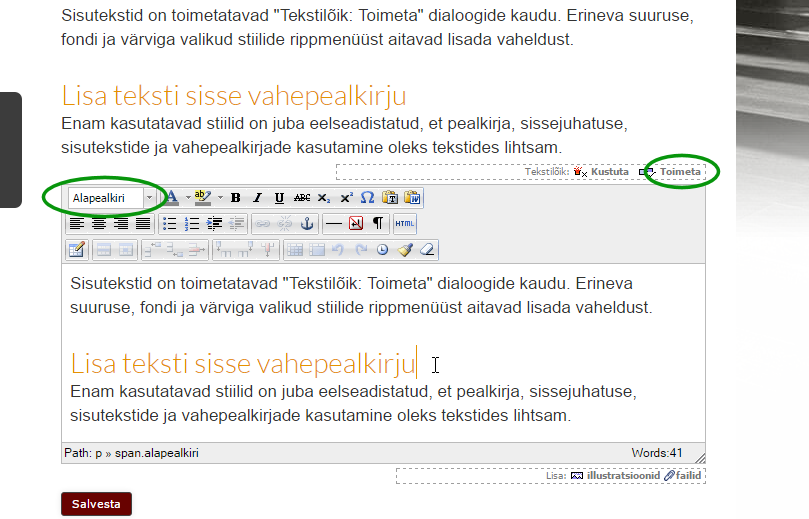Show paragraph marks with pilcrow icon
Screen dimensions: 809x519
pos(378,223)
